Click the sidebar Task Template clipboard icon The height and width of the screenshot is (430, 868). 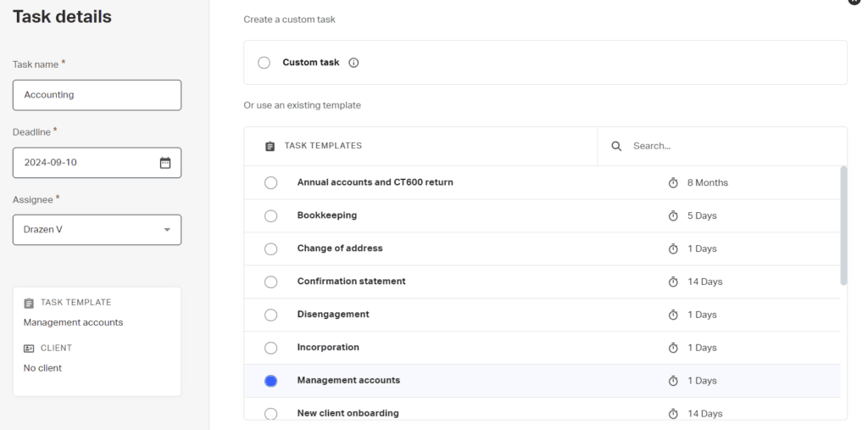click(29, 303)
